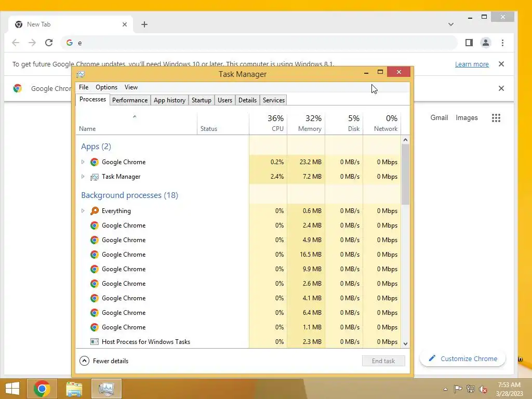Expand the Task Manager app entry

[x=83, y=177]
